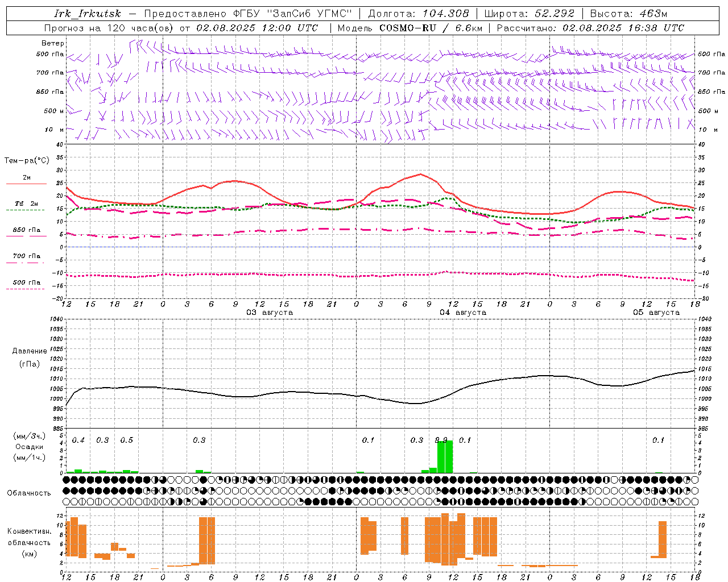Click the longitude value 104.308
Viewport: 728px width, 582px height.
coord(446,14)
